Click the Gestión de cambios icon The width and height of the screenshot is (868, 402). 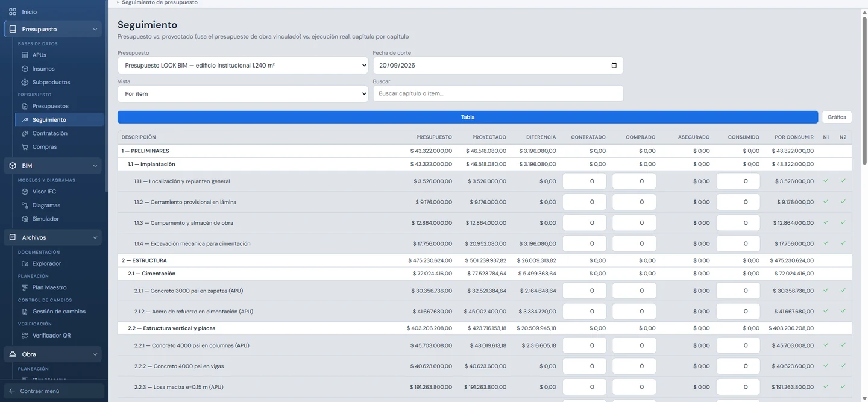pyautogui.click(x=25, y=312)
